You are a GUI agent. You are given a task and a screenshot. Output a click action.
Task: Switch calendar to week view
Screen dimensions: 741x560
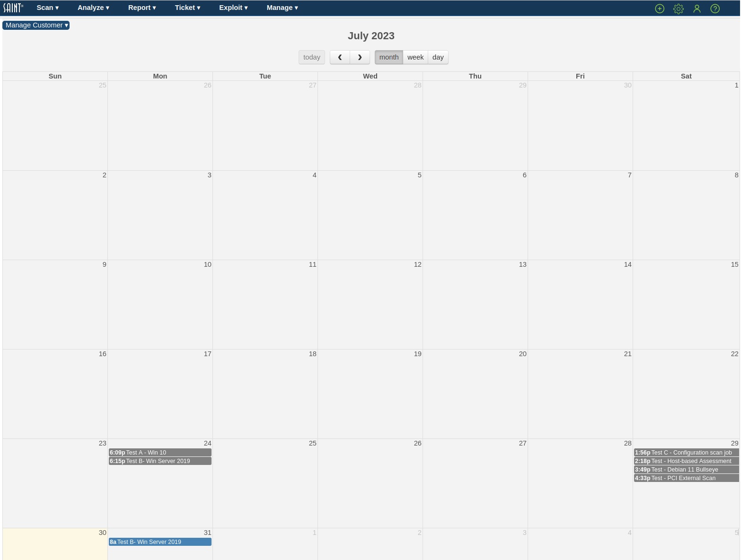[x=415, y=57]
